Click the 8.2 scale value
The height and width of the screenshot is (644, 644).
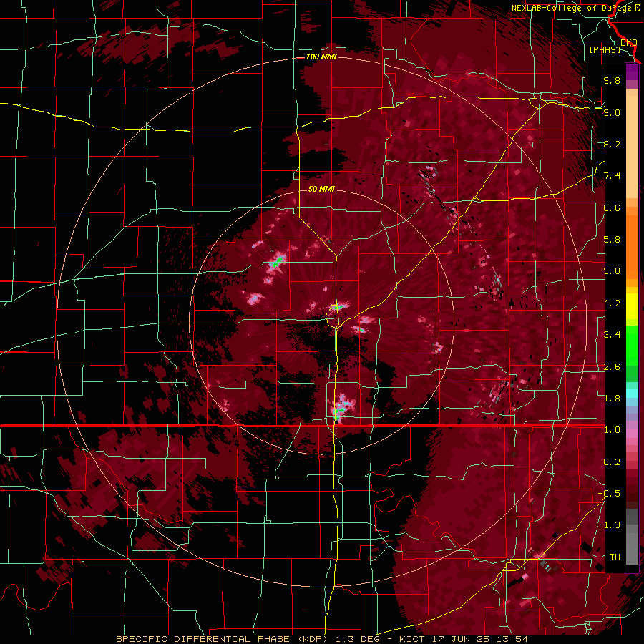coord(612,144)
